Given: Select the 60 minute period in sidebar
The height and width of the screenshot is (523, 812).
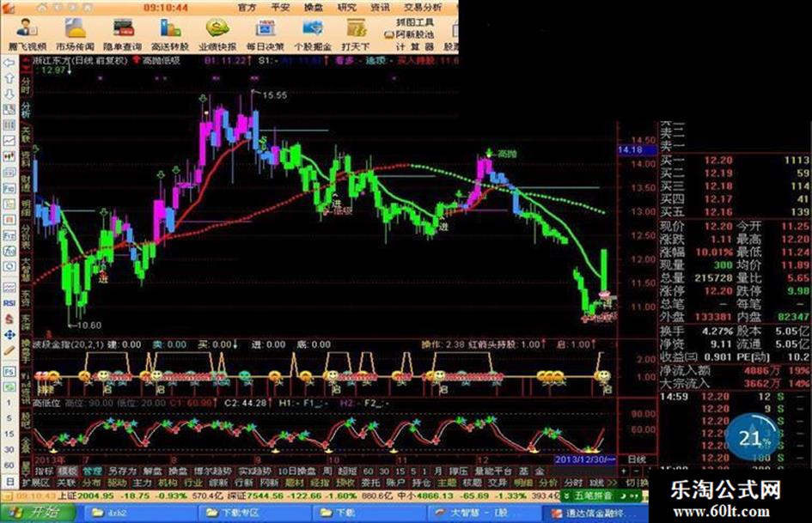Looking at the screenshot, I should [9, 465].
